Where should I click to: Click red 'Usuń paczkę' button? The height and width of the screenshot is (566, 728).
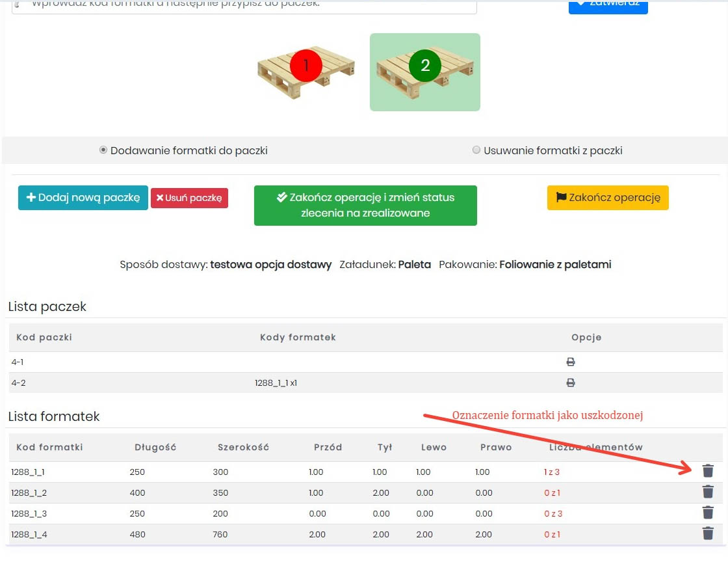(x=189, y=198)
